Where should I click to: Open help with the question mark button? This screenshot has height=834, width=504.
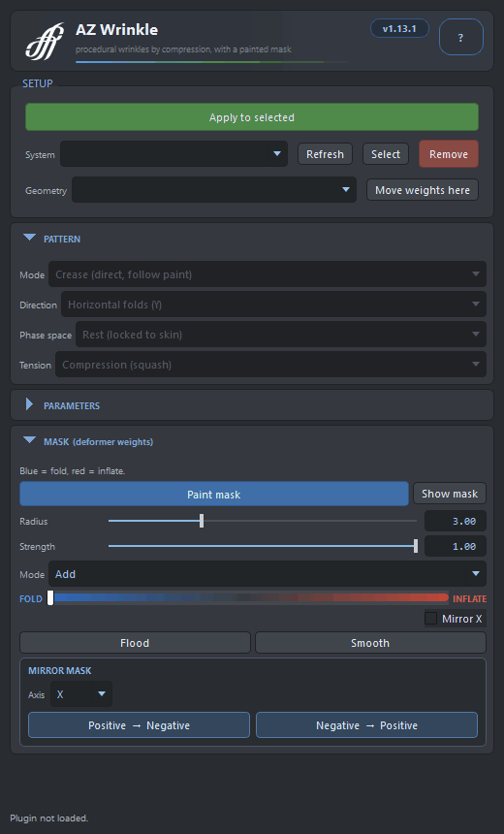(461, 37)
